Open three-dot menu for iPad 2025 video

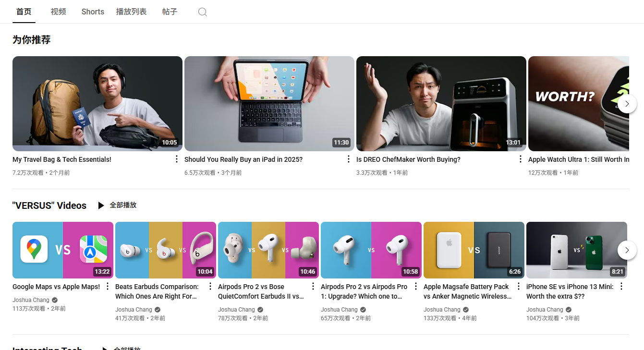click(x=348, y=159)
